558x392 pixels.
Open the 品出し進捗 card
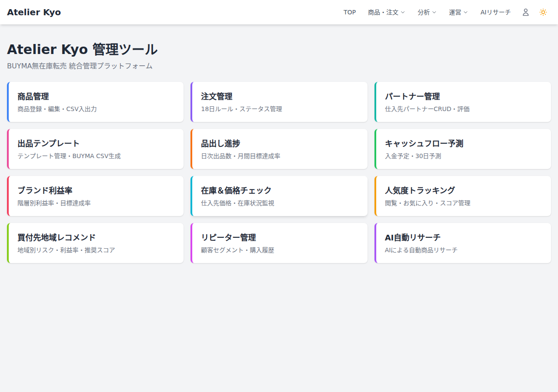click(279, 149)
